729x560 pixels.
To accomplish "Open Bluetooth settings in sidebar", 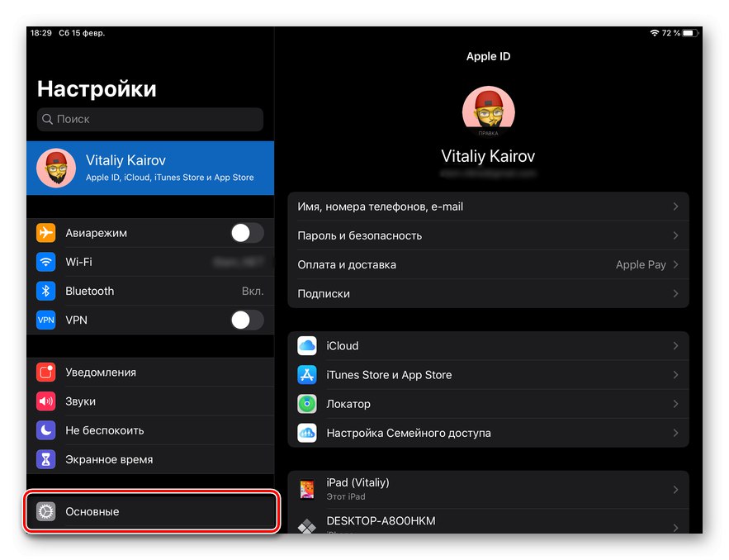I will (x=150, y=291).
